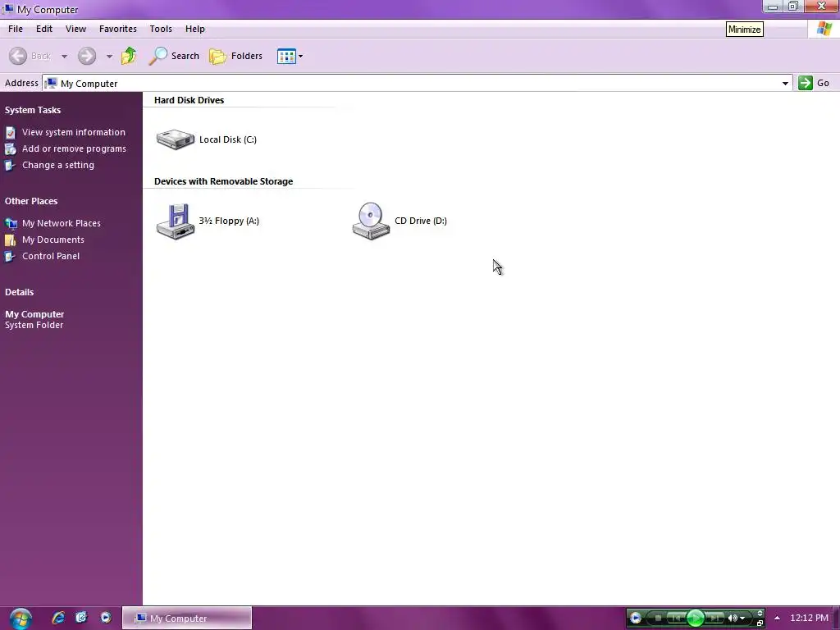Launch Internet Explorer from quick launch

[x=58, y=618]
